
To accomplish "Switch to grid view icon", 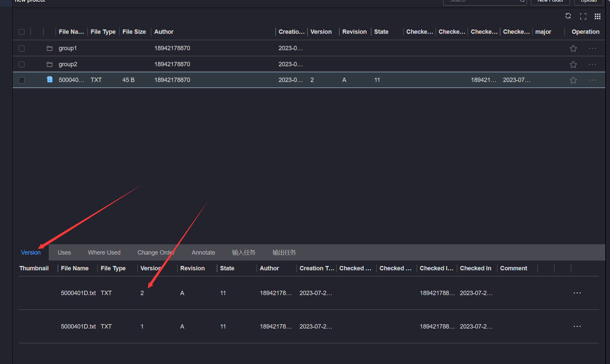I will click(x=597, y=16).
